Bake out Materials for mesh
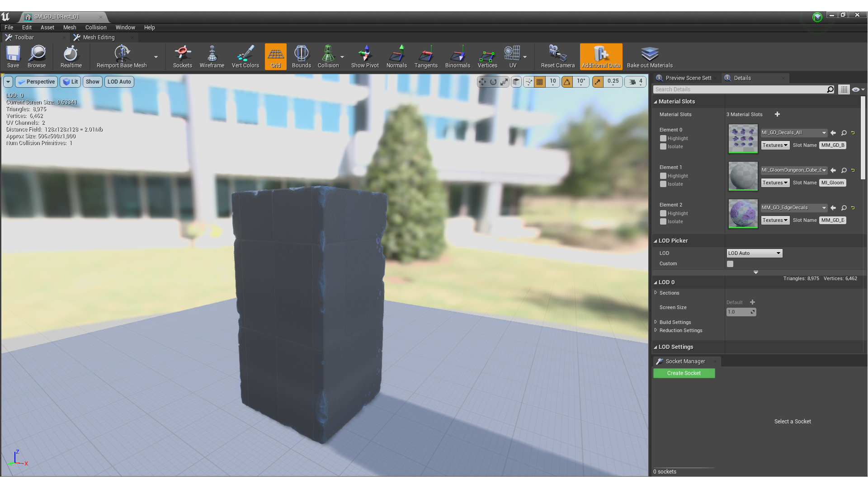 click(x=650, y=56)
